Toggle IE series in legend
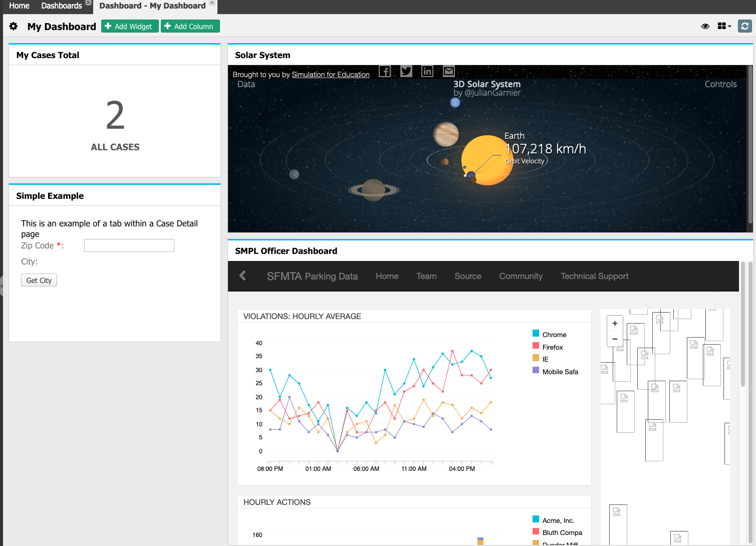This screenshot has width=756, height=546. (x=541, y=359)
